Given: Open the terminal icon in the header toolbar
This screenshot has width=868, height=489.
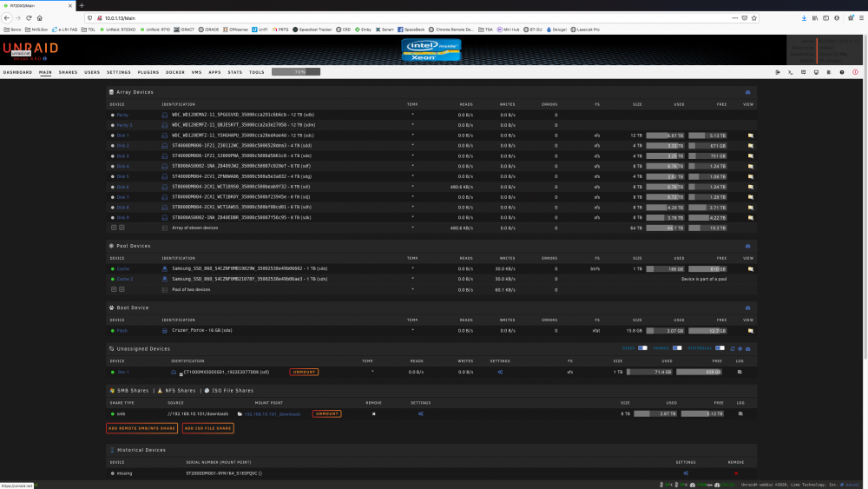Looking at the screenshot, I should point(790,72).
